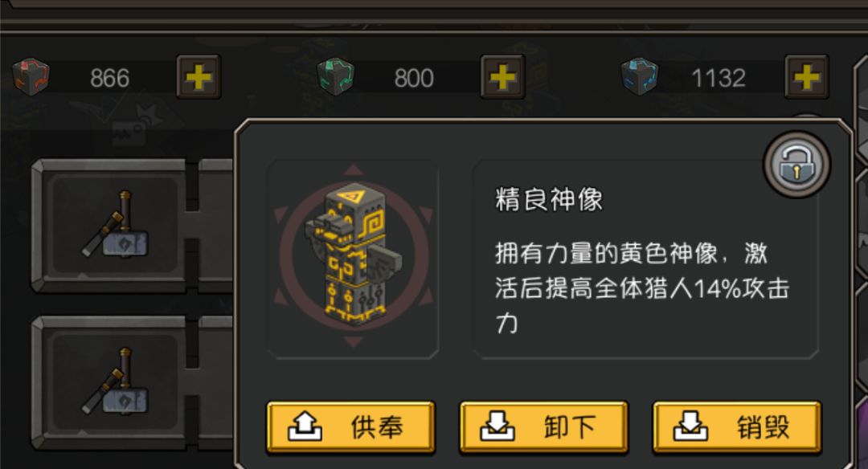
Task: Click the yellow idol statue image
Action: click(x=353, y=255)
